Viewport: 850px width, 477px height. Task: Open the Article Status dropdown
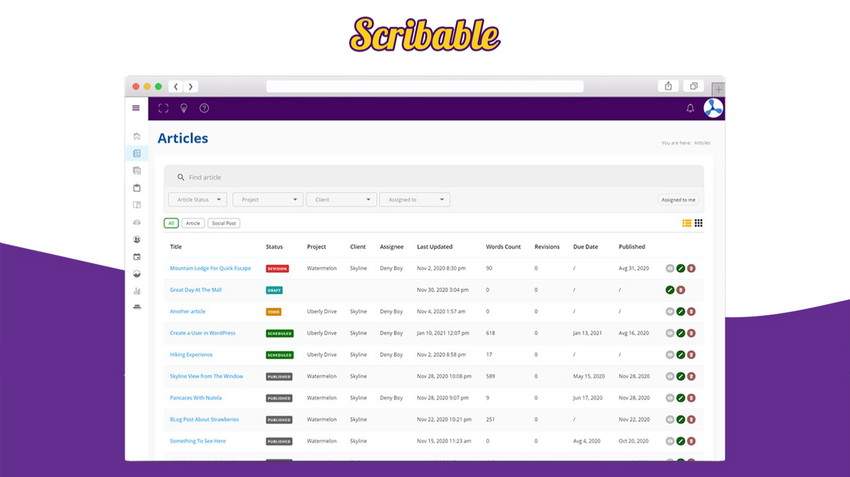198,199
